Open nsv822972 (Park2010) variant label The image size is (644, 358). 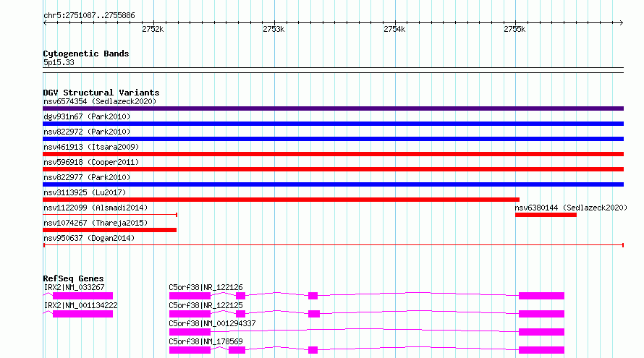point(87,132)
